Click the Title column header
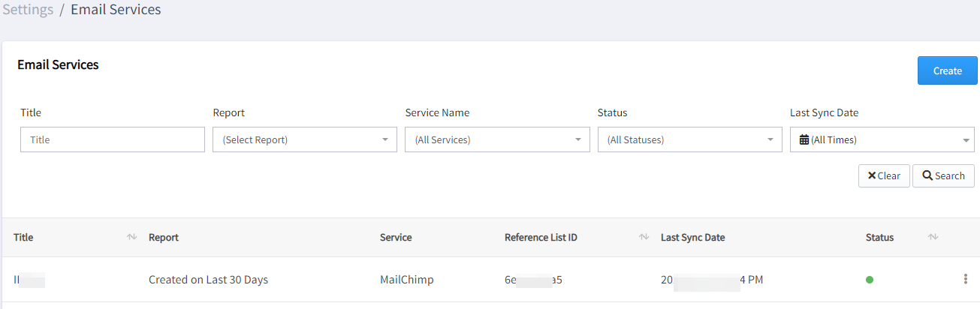This screenshot has height=309, width=980. click(23, 237)
